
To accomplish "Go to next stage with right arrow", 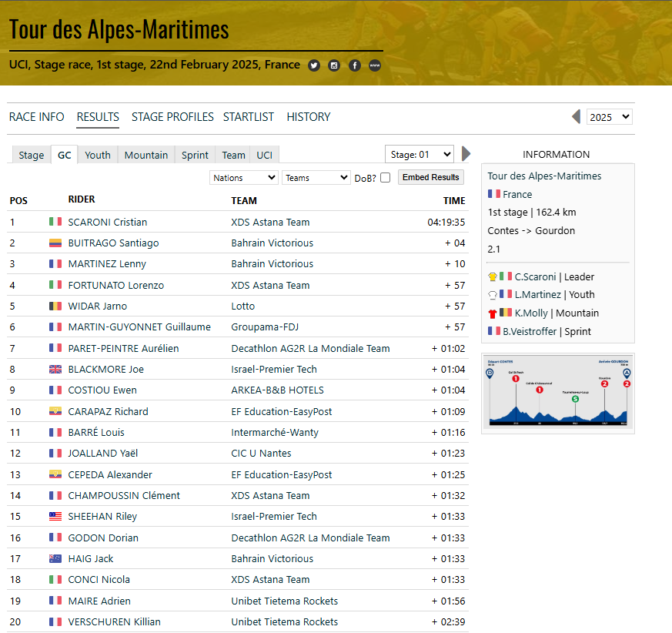I will pos(466,153).
